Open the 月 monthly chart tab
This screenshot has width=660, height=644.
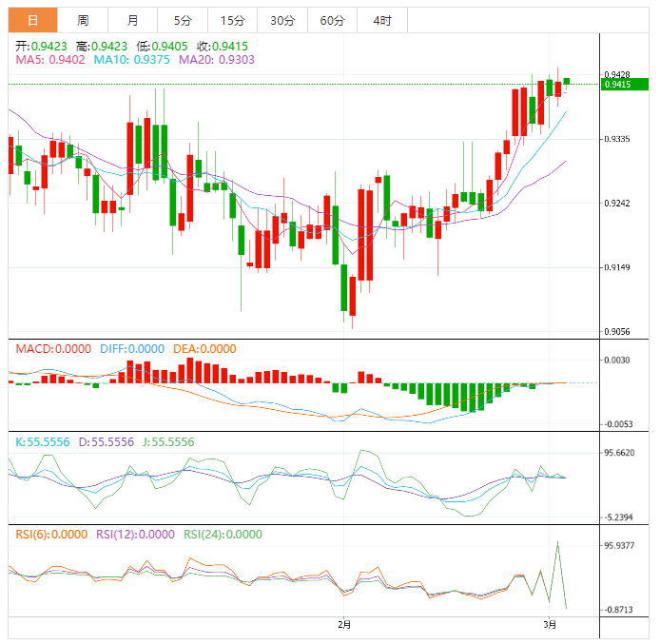(132, 20)
